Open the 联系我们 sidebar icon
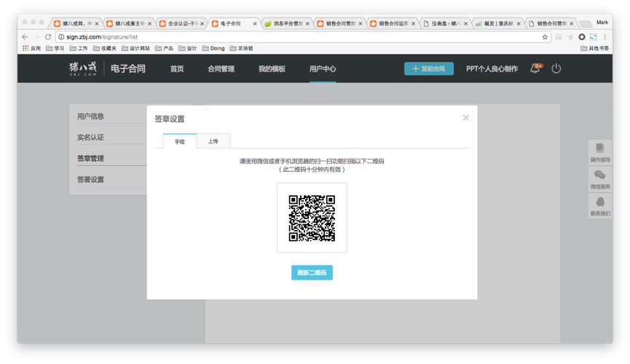 pos(600,206)
